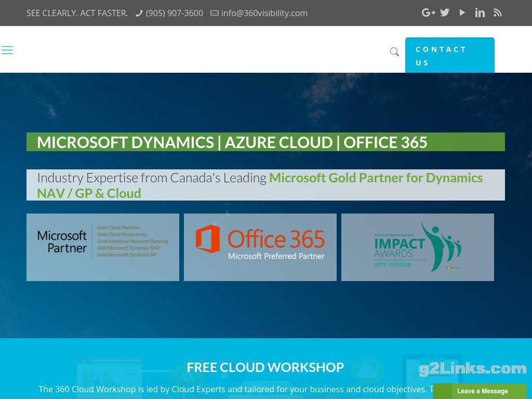Image resolution: width=532 pixels, height=399 pixels.
Task: Click the search magnifier icon
Action: click(394, 51)
